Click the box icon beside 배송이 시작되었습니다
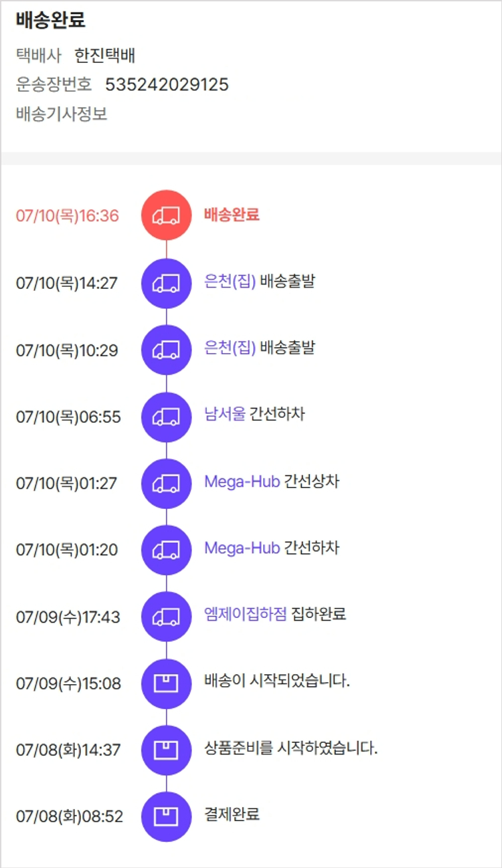502x868 pixels. click(166, 683)
